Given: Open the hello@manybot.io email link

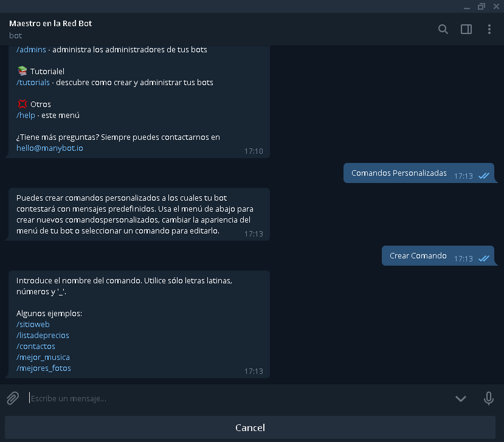Looking at the screenshot, I should tap(50, 148).
